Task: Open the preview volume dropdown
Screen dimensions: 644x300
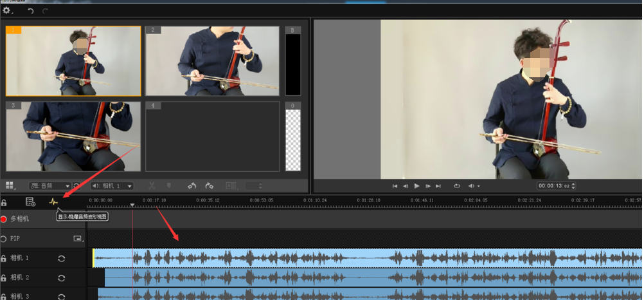Action: [474, 186]
